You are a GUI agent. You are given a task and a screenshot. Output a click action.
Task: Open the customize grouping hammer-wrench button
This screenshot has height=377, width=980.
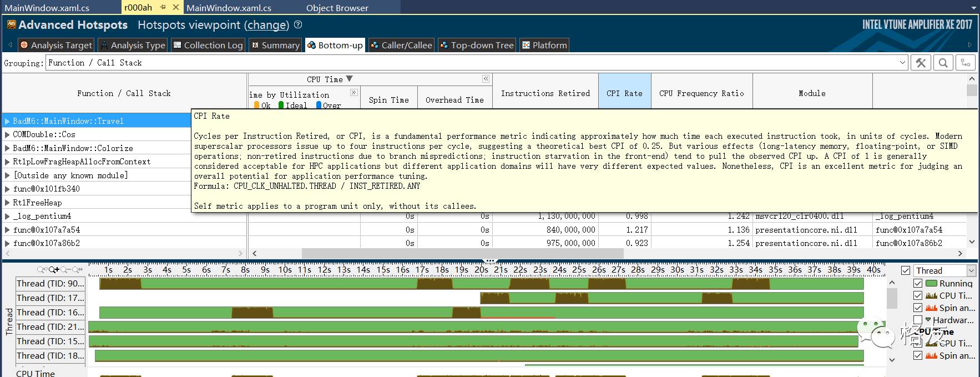[921, 63]
